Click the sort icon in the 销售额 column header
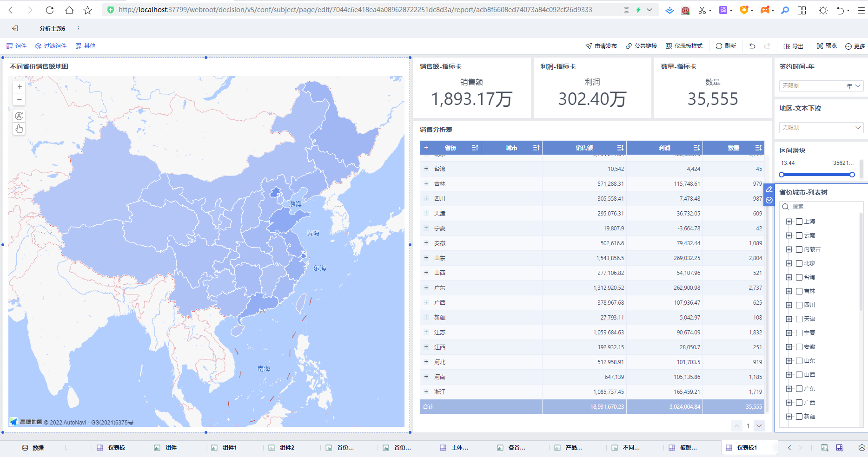This screenshot has height=457, width=868. click(x=620, y=148)
